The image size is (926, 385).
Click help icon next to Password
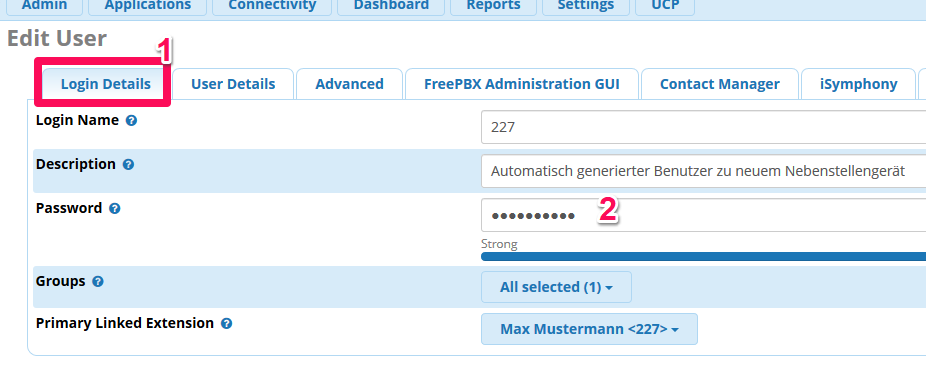pyautogui.click(x=115, y=208)
